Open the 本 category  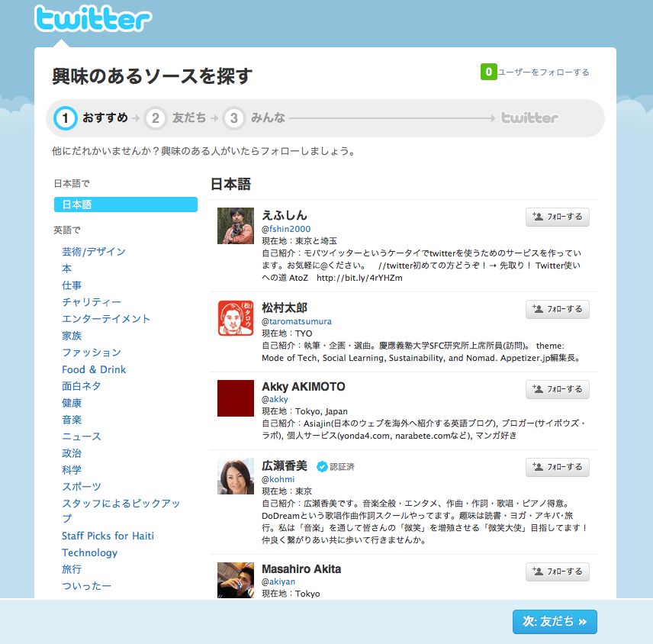tap(66, 269)
